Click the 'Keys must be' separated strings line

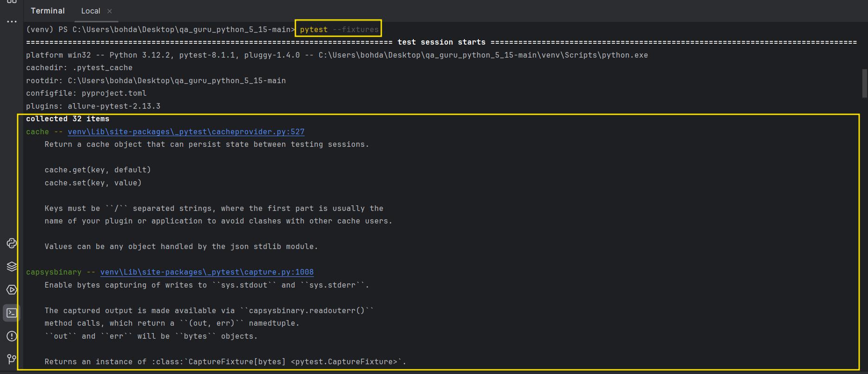tap(214, 208)
